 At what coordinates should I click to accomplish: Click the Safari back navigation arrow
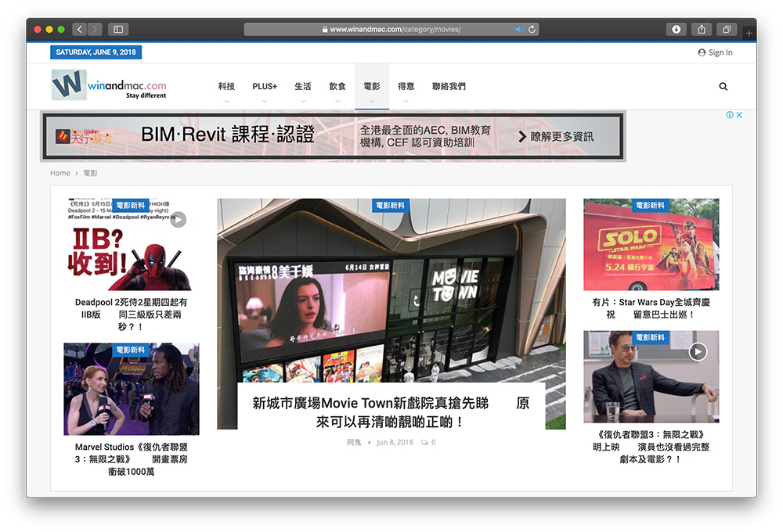[x=80, y=30]
